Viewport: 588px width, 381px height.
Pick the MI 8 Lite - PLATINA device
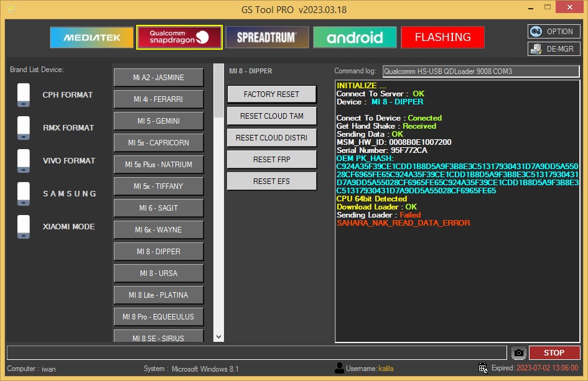click(x=159, y=295)
